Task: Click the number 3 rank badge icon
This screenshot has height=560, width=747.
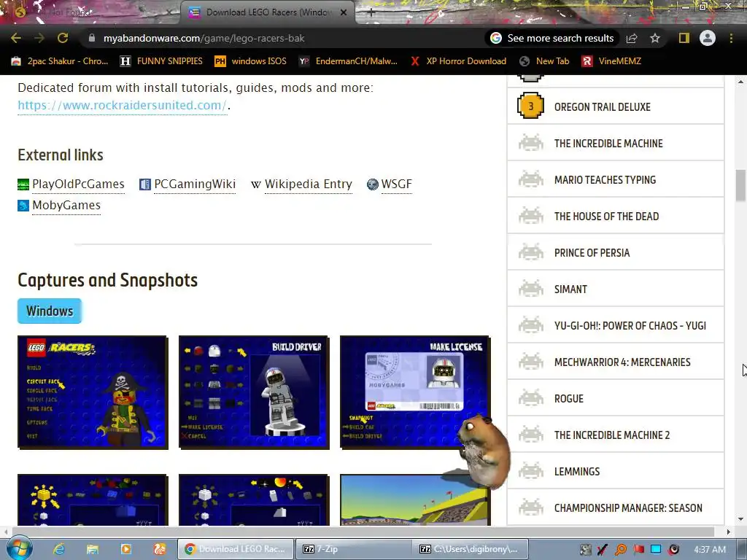Action: coord(531,106)
